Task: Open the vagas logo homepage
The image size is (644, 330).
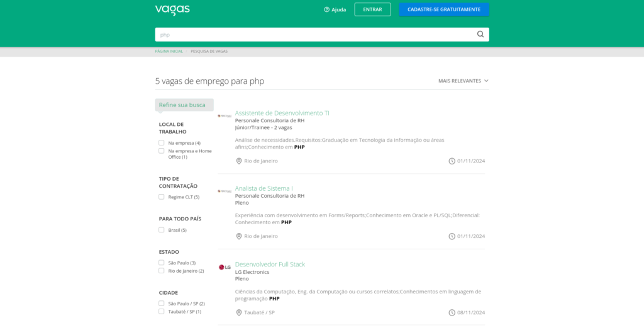Action: (172, 10)
